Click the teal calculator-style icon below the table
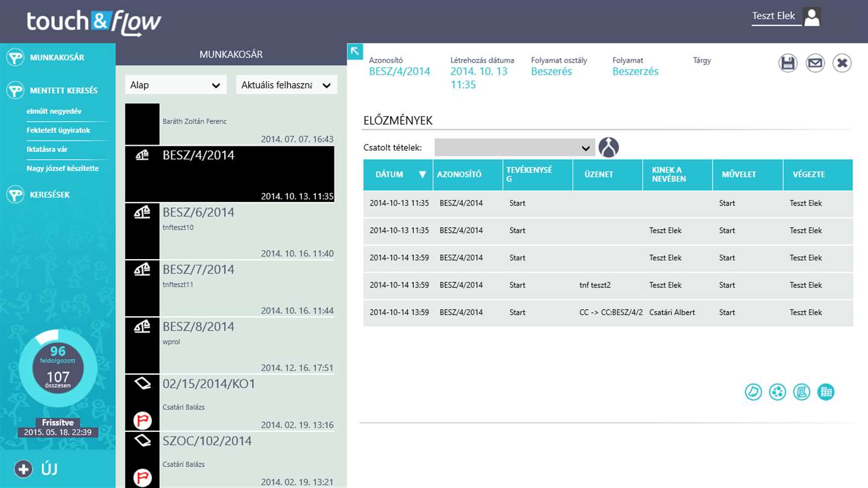This screenshot has height=488, width=868. click(x=826, y=392)
